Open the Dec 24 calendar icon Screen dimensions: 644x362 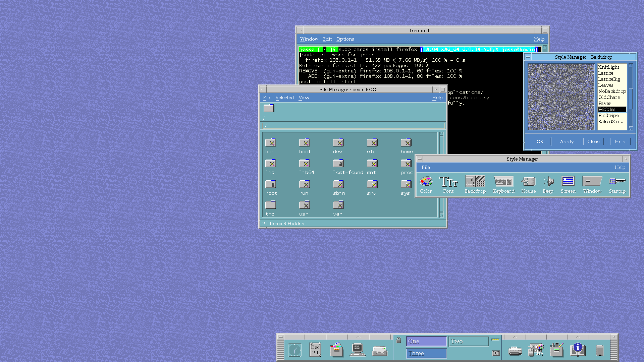tap(315, 350)
